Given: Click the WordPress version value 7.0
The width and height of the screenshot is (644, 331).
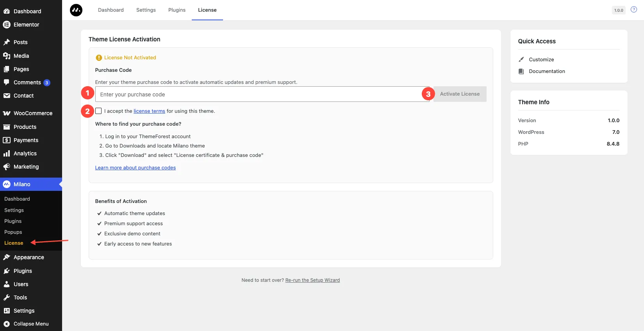Looking at the screenshot, I should click(616, 132).
